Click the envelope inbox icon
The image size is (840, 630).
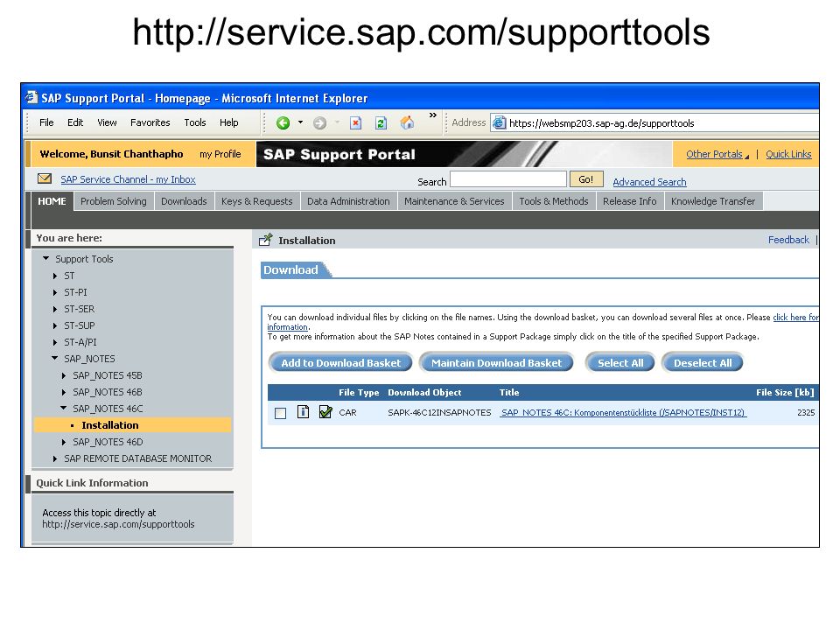pos(45,178)
